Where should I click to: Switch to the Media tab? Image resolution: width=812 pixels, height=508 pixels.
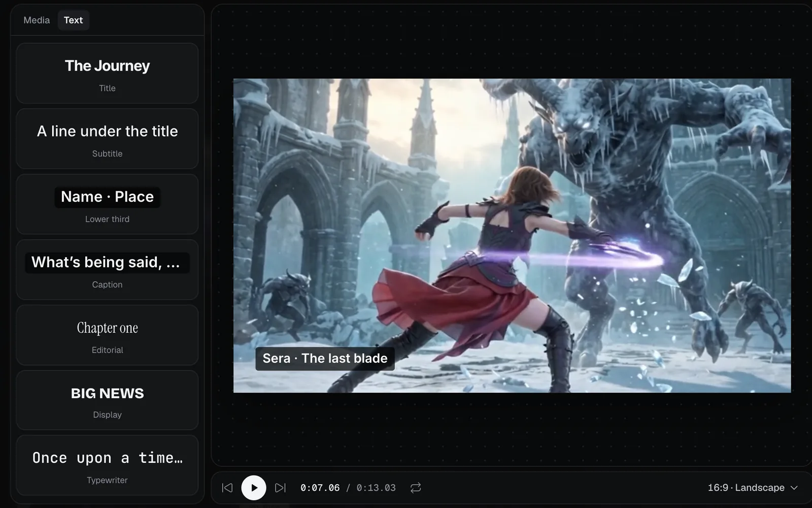(37, 20)
